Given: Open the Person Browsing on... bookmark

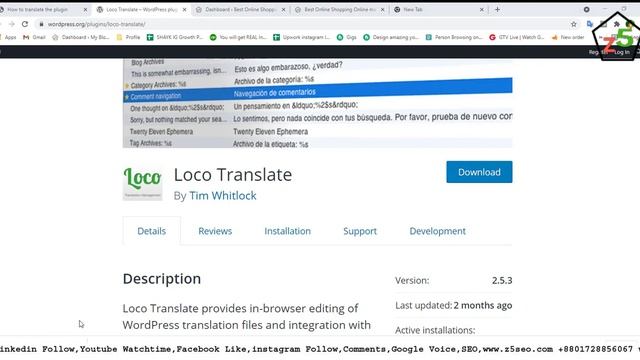Looking at the screenshot, I should 454,37.
